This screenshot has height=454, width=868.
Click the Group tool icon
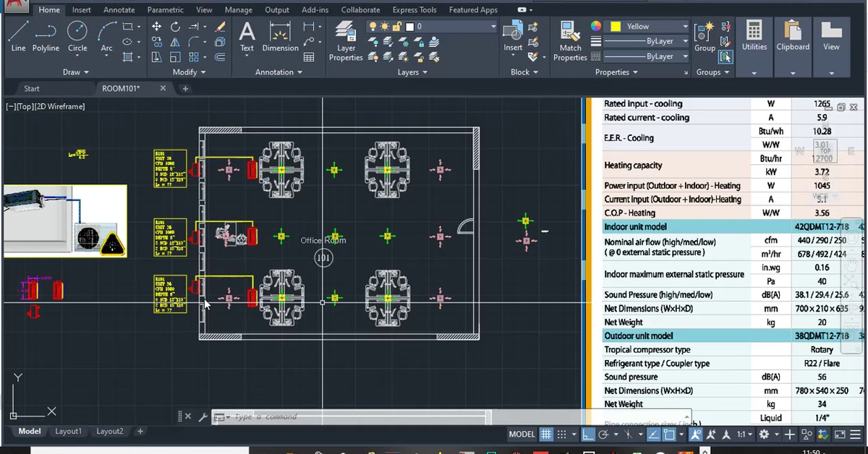click(705, 36)
